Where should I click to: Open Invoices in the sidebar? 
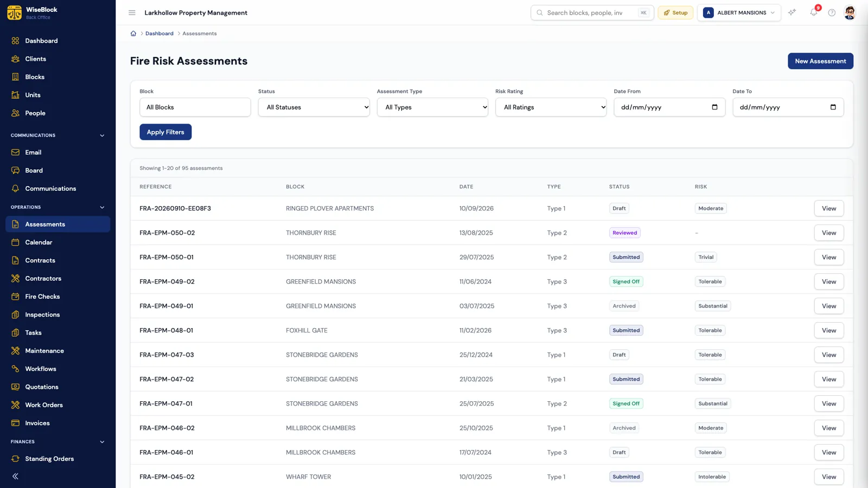point(58,423)
